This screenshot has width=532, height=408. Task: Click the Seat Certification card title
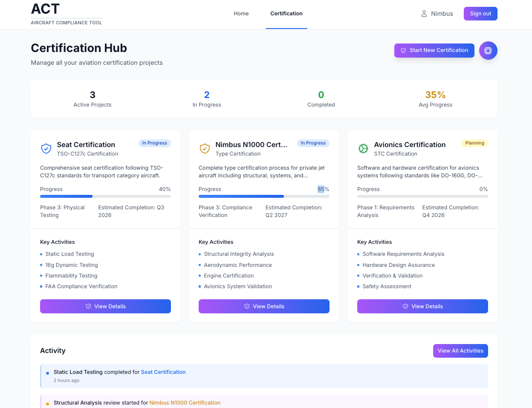pyautogui.click(x=86, y=145)
